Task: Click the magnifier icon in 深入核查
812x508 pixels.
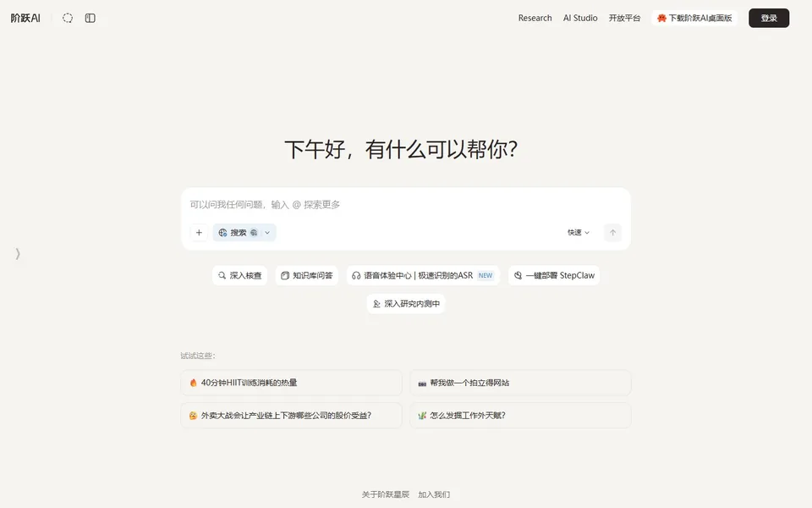Action: [222, 275]
